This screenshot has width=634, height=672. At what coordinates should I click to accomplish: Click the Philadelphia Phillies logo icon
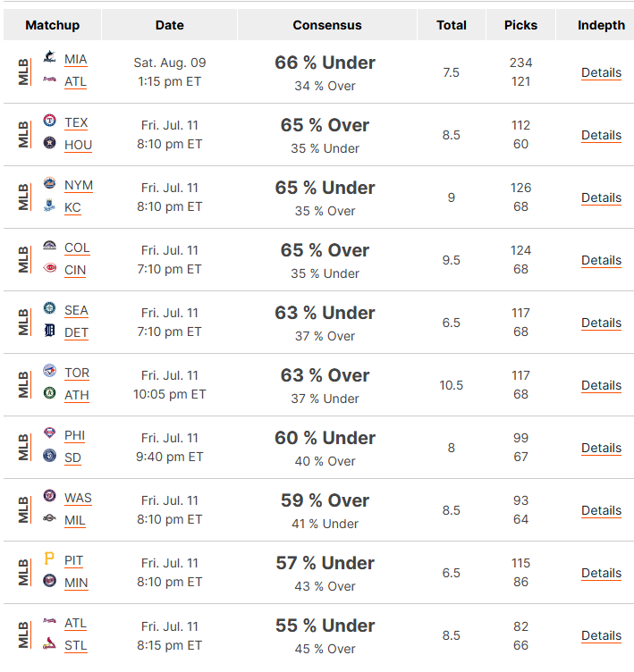(50, 433)
